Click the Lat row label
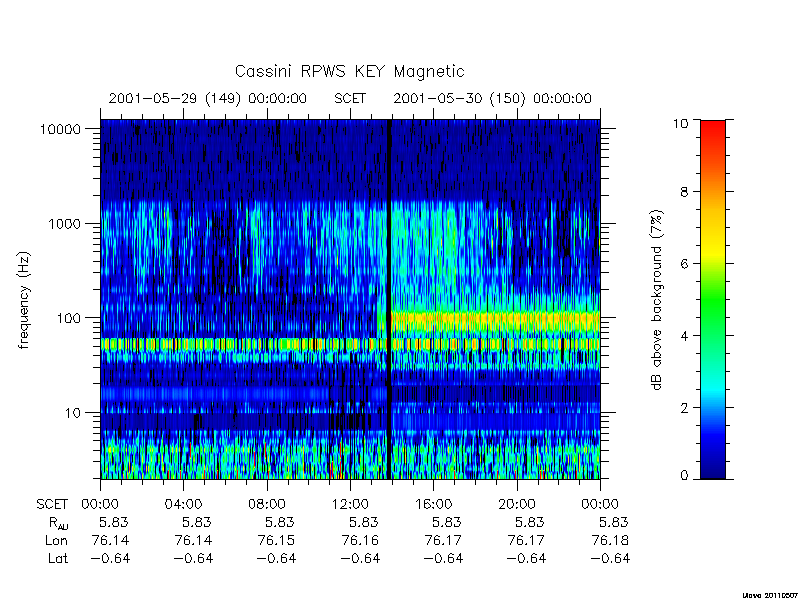The image size is (800, 600). click(x=58, y=558)
